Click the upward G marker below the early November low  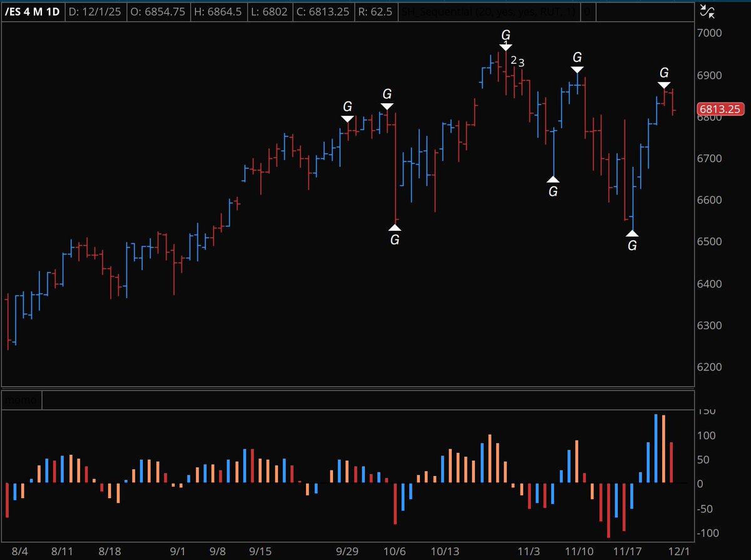553,186
